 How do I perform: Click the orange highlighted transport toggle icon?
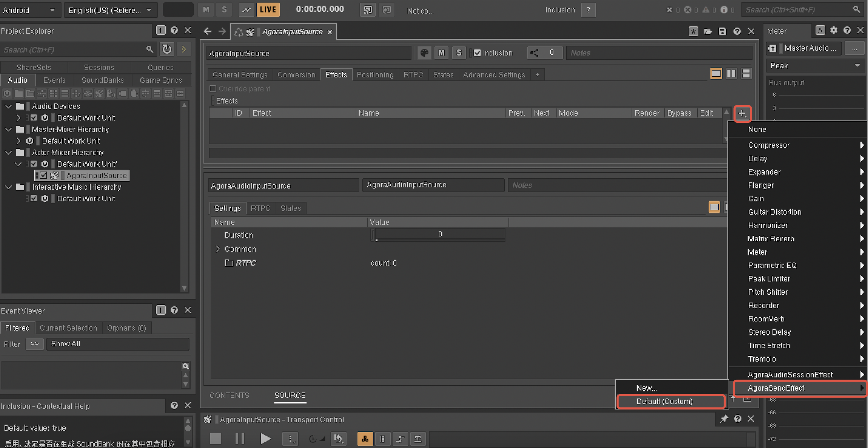365,439
